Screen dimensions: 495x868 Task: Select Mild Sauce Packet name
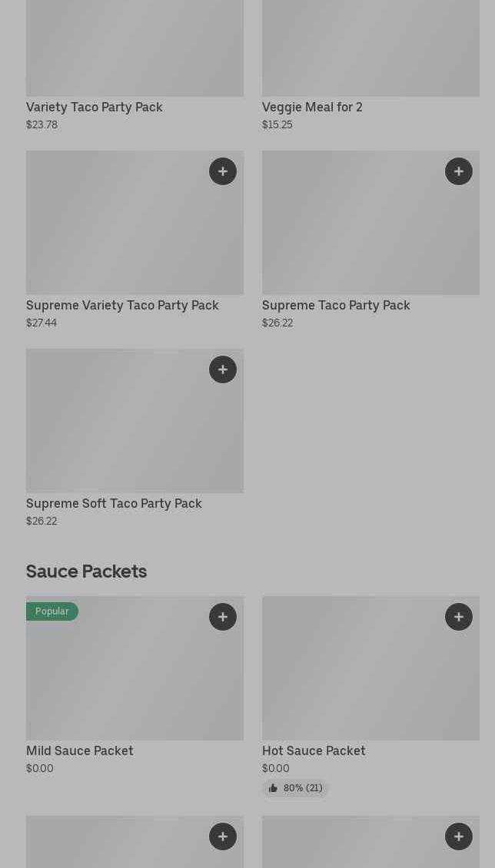[x=80, y=750]
